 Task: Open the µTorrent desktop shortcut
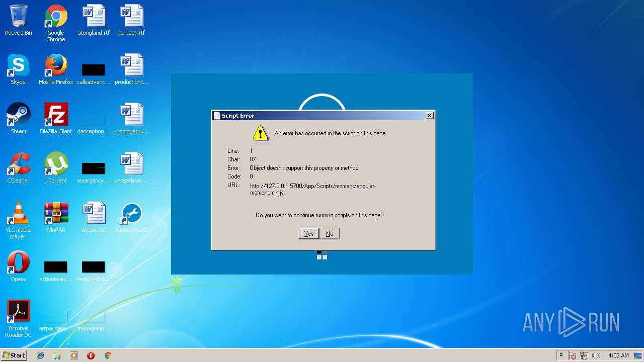click(x=56, y=168)
